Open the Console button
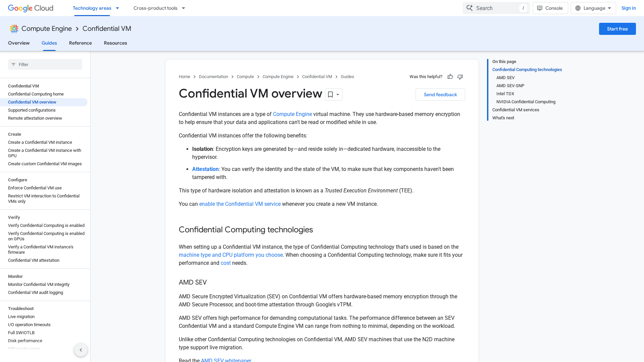The image size is (644, 362). point(550,8)
